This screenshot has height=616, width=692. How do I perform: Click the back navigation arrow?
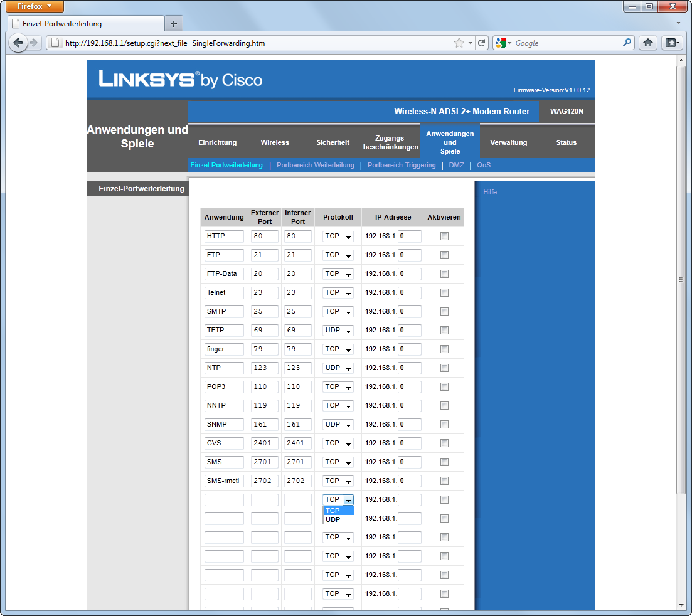[x=18, y=43]
